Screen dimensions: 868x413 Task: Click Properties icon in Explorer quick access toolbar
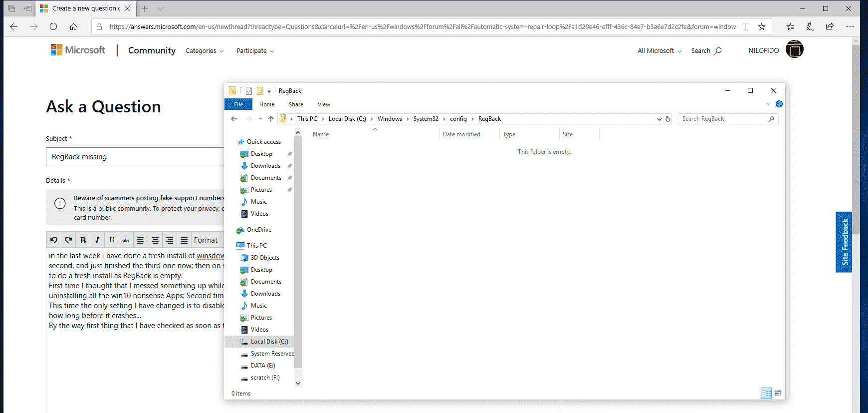coord(249,91)
